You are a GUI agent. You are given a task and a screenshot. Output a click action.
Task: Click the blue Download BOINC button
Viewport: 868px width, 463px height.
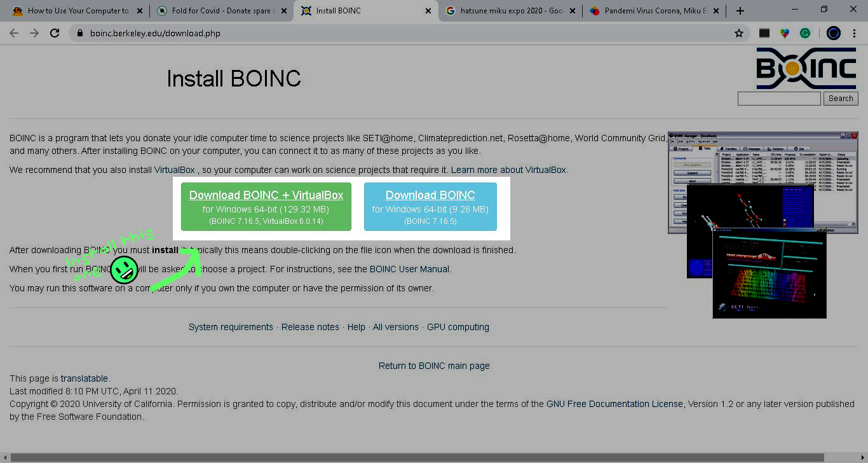click(x=430, y=207)
